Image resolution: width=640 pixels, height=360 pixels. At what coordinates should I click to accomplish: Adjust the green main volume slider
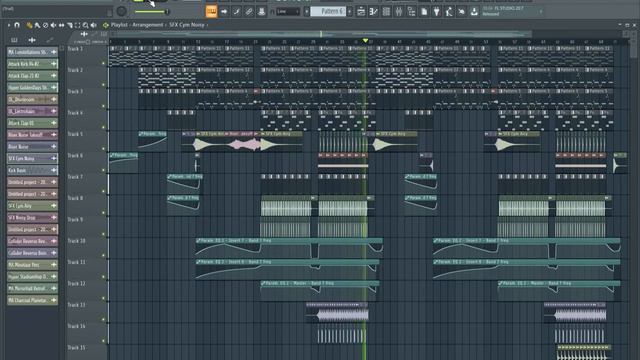point(151,12)
